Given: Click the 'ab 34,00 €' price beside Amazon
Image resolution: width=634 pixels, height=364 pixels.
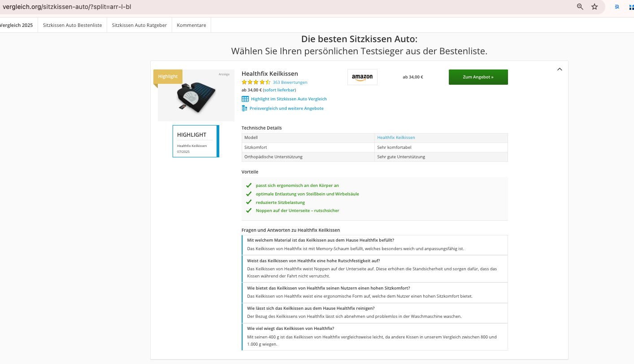Looking at the screenshot, I should (x=413, y=77).
